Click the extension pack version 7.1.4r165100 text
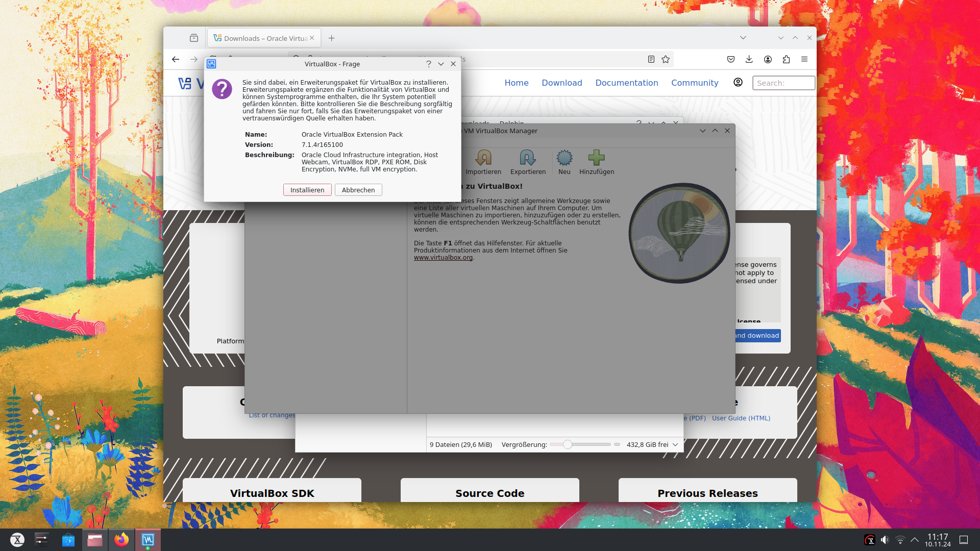980x551 pixels. pos(322,145)
